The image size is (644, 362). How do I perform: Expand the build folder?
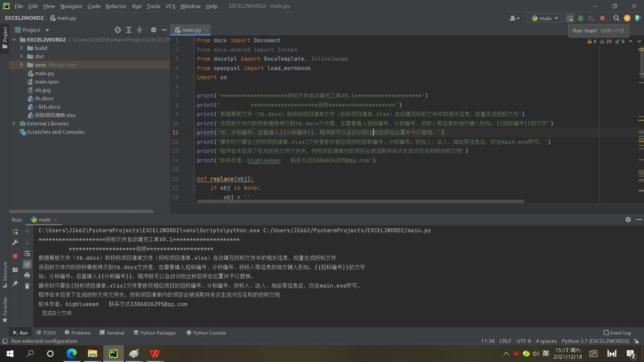[x=21, y=48]
